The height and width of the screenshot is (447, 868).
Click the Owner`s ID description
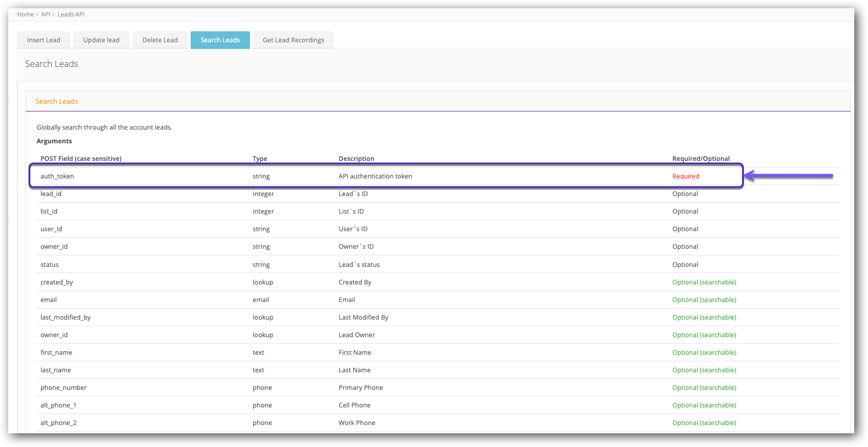click(x=356, y=247)
